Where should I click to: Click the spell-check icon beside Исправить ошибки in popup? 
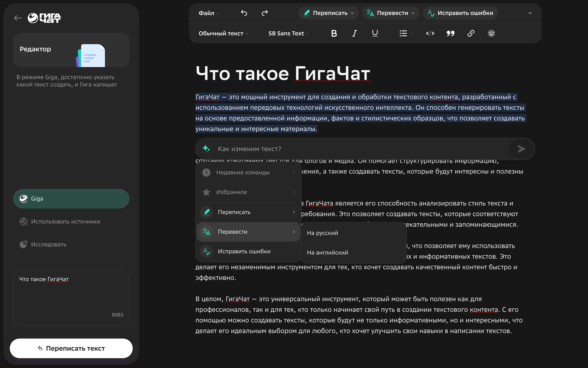point(207,251)
